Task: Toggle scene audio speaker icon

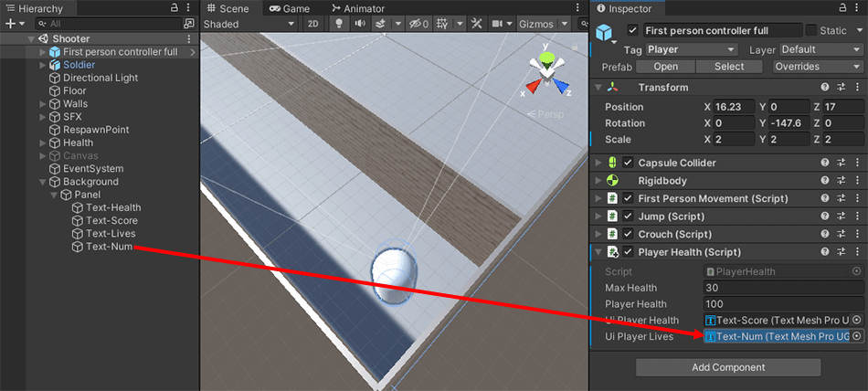Action: click(x=359, y=25)
